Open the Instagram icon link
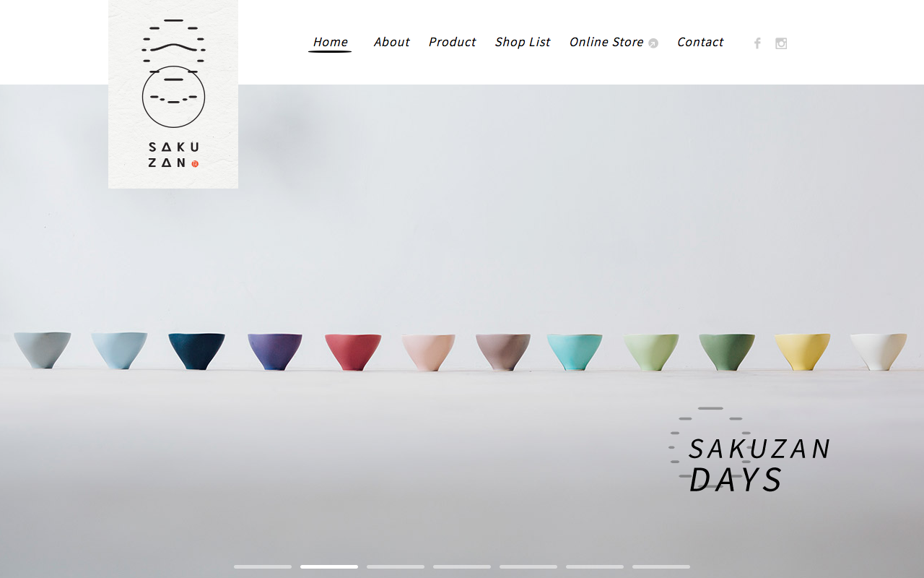This screenshot has height=578, width=924. (x=781, y=43)
